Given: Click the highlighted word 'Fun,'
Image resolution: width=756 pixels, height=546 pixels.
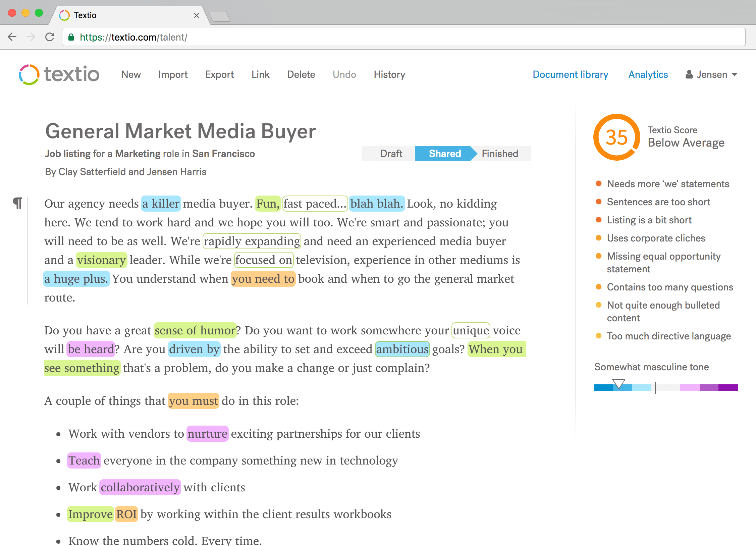Looking at the screenshot, I should point(268,204).
